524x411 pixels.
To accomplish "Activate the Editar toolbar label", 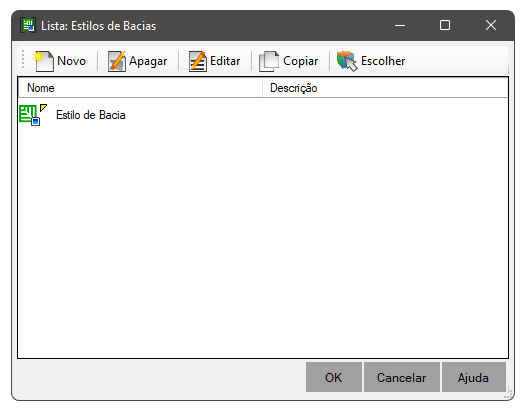I will pyautogui.click(x=225, y=61).
